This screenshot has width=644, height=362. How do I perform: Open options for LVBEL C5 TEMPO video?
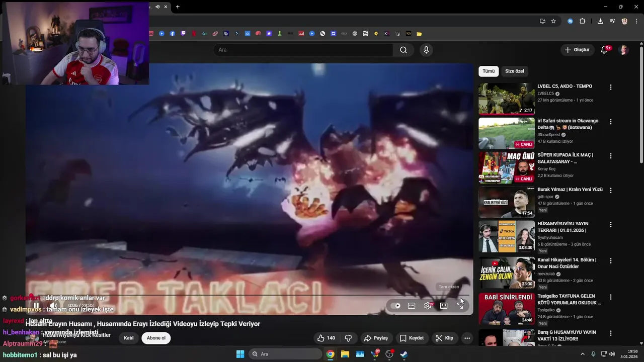click(x=611, y=87)
